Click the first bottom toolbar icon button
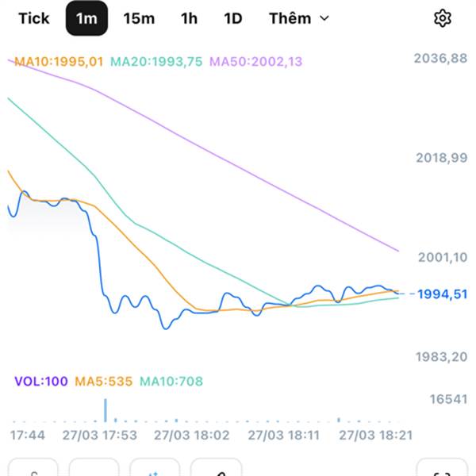The width and height of the screenshot is (476, 476). coord(33,468)
